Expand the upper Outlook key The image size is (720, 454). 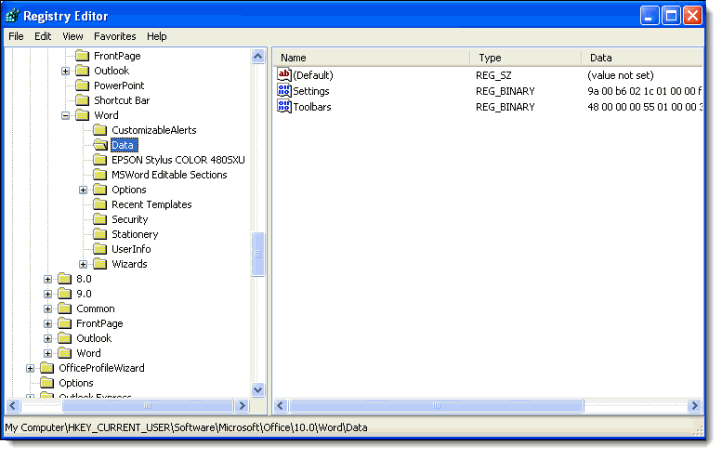(x=65, y=71)
